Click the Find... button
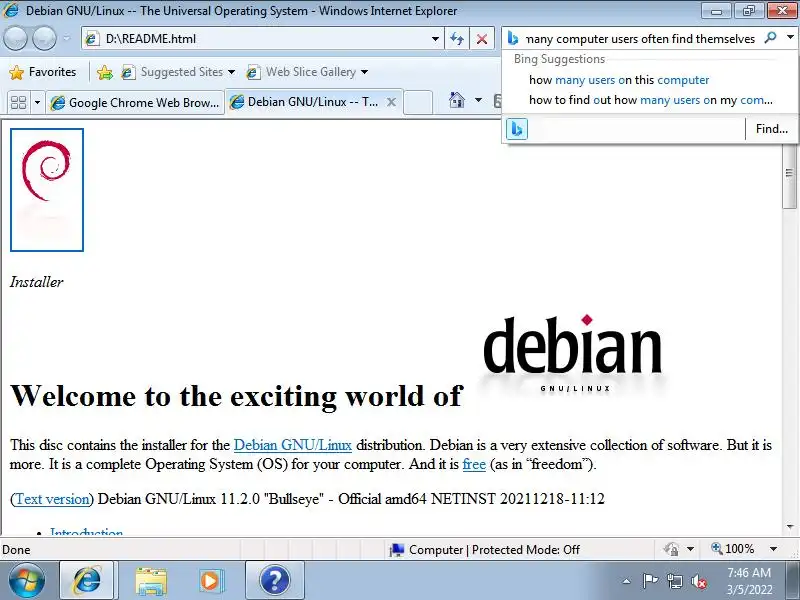This screenshot has height=600, width=800. pos(771,129)
